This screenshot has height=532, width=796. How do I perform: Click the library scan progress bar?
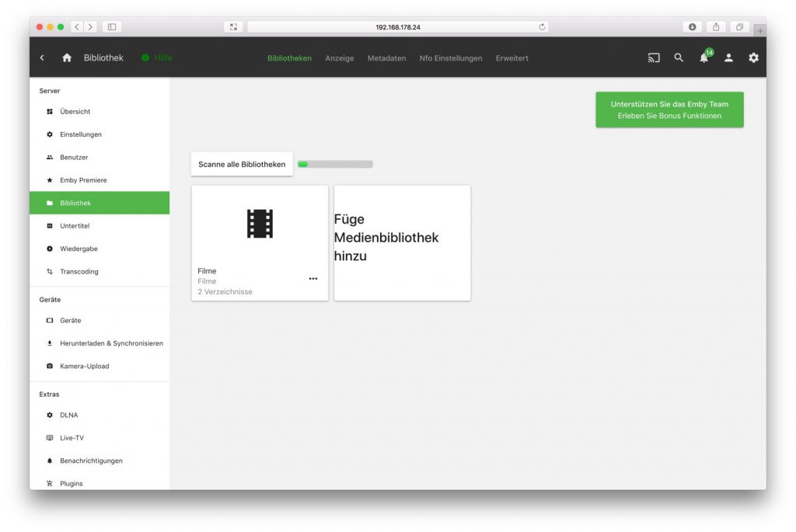(x=336, y=165)
